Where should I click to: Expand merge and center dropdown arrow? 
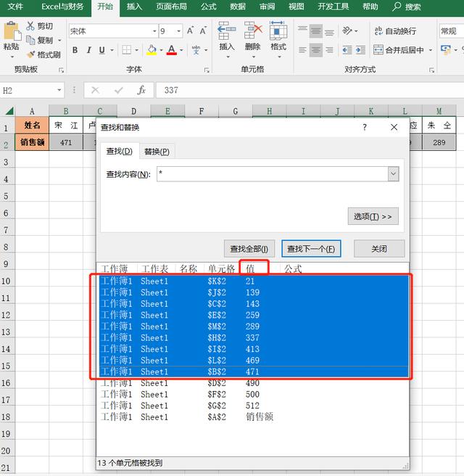431,50
